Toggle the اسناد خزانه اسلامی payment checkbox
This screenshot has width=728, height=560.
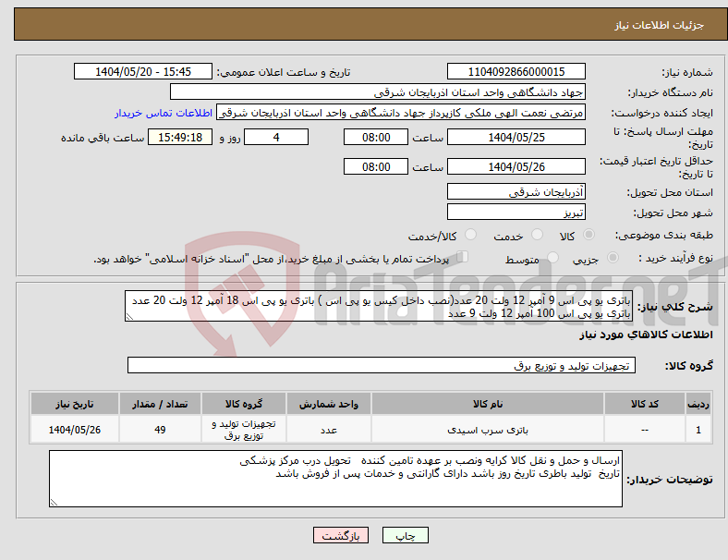pyautogui.click(x=463, y=256)
